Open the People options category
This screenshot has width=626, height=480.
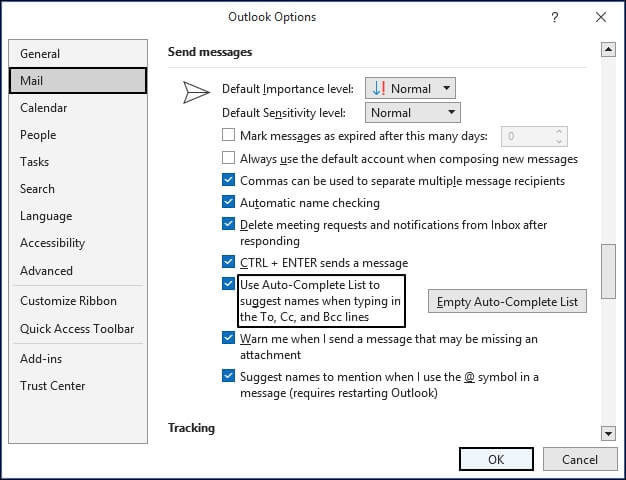(78, 135)
